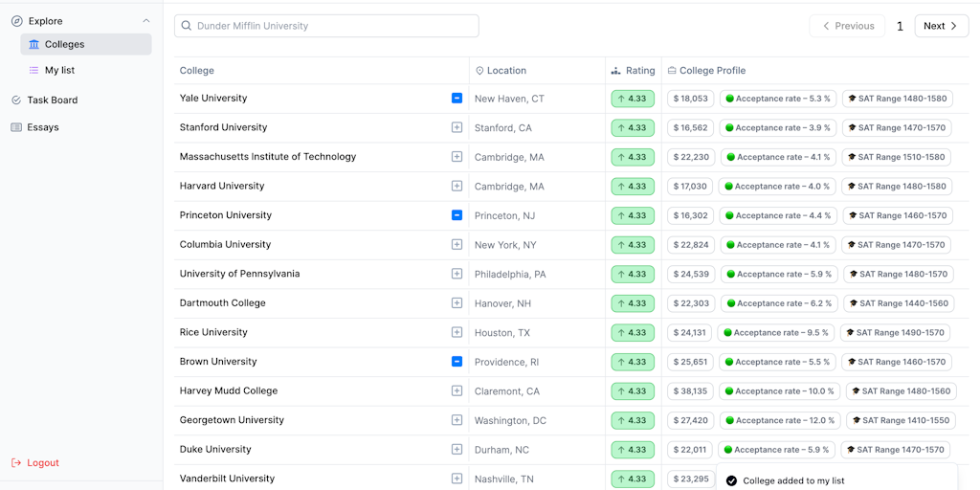Click Dartmouth's SAT Range 1440-1560 tag
The image size is (980, 490).
(x=900, y=303)
